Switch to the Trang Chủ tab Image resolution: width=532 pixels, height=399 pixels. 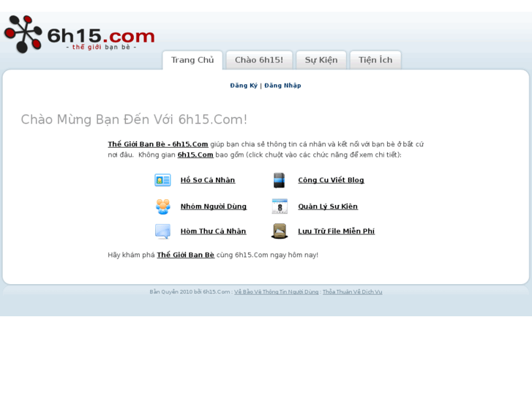click(192, 60)
